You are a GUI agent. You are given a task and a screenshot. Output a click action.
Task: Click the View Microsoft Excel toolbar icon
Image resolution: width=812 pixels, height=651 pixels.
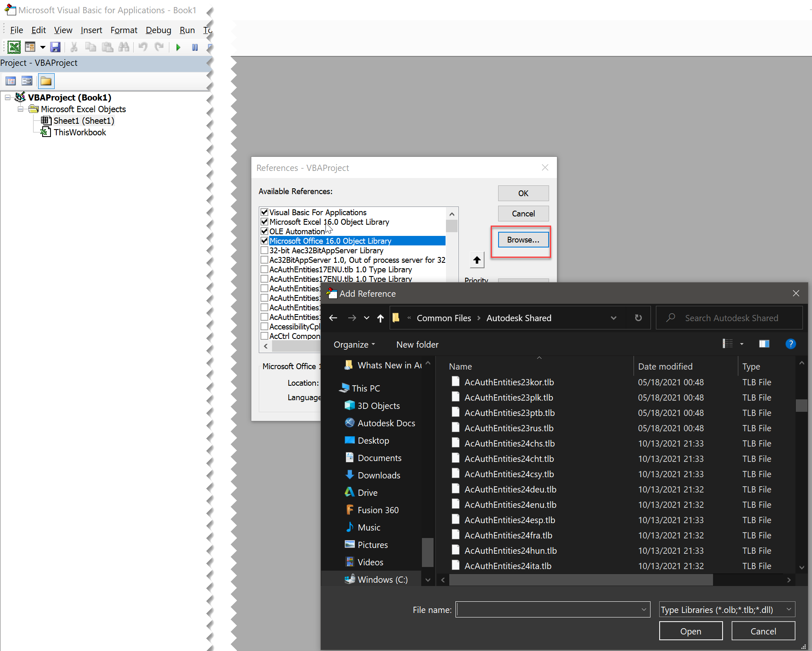(x=14, y=47)
